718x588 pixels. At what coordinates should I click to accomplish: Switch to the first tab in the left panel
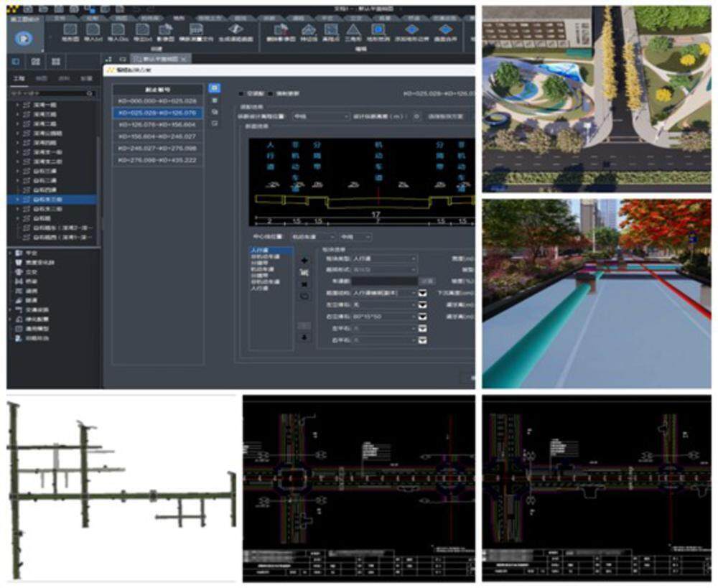20,78
